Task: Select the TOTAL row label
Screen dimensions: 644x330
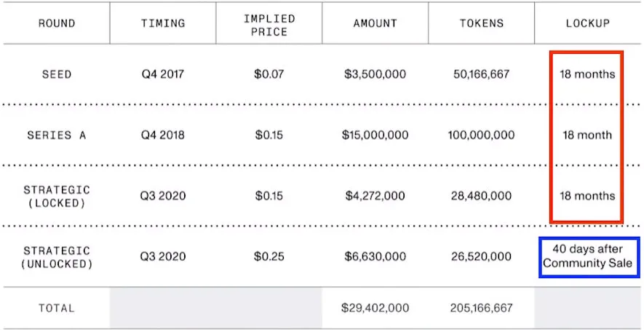Action: [x=56, y=308]
